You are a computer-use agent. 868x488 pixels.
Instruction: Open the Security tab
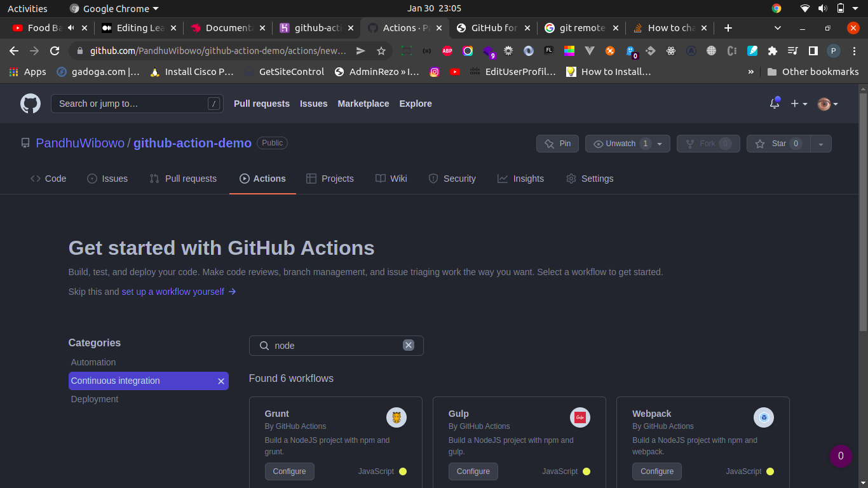(x=452, y=179)
